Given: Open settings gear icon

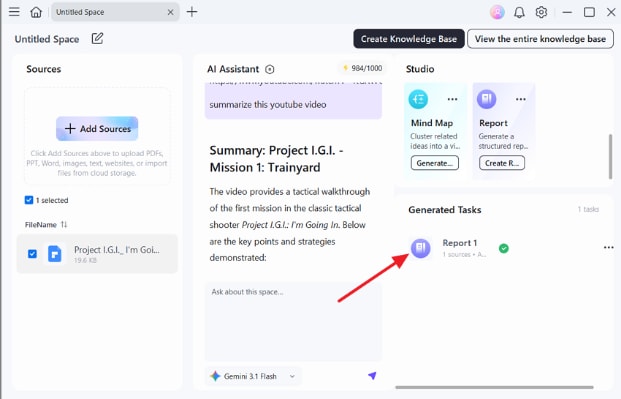Looking at the screenshot, I should (541, 12).
